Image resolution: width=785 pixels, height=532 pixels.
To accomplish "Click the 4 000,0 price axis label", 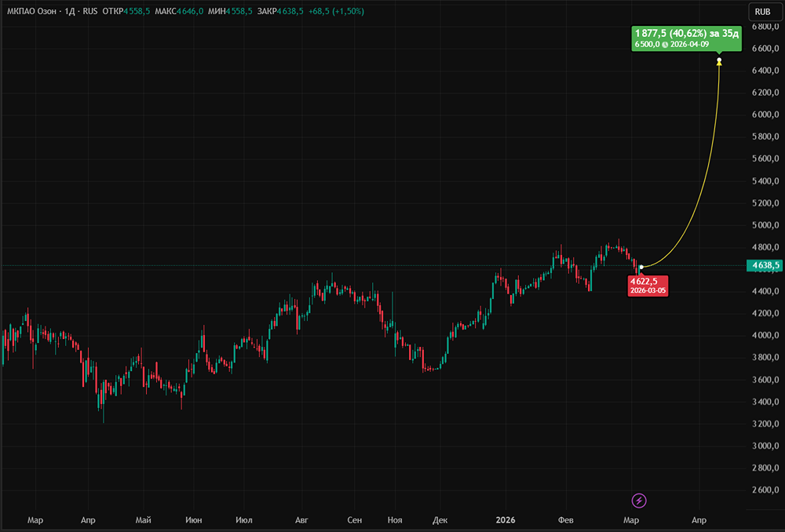I will [x=765, y=335].
